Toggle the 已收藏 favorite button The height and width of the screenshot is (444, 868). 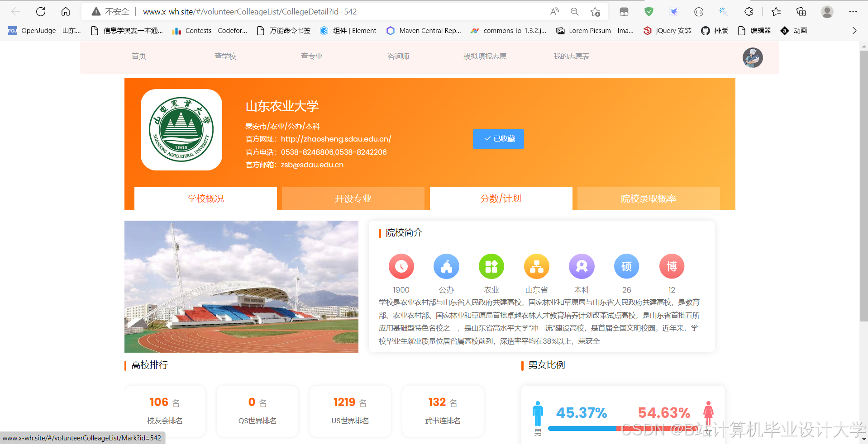(498, 139)
